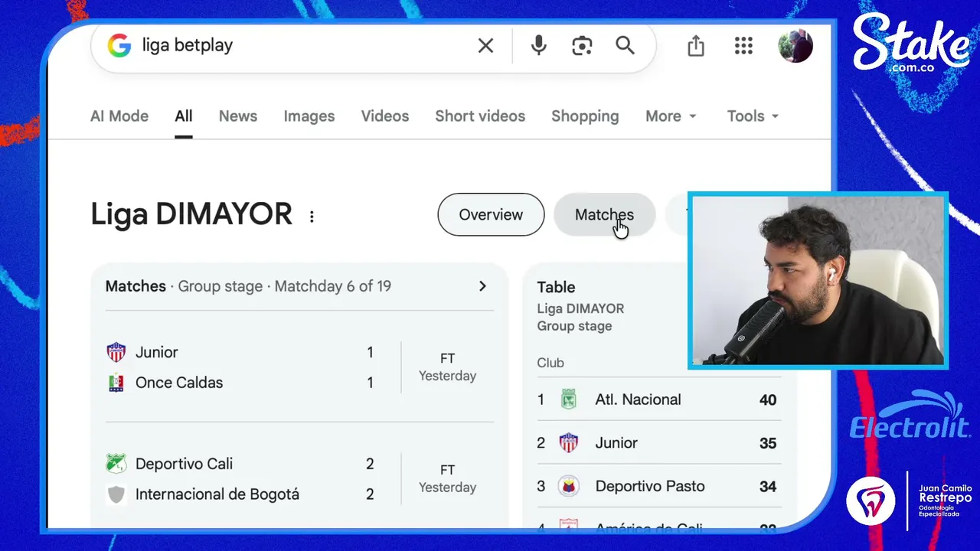Select the Matches chip

pyautogui.click(x=604, y=215)
